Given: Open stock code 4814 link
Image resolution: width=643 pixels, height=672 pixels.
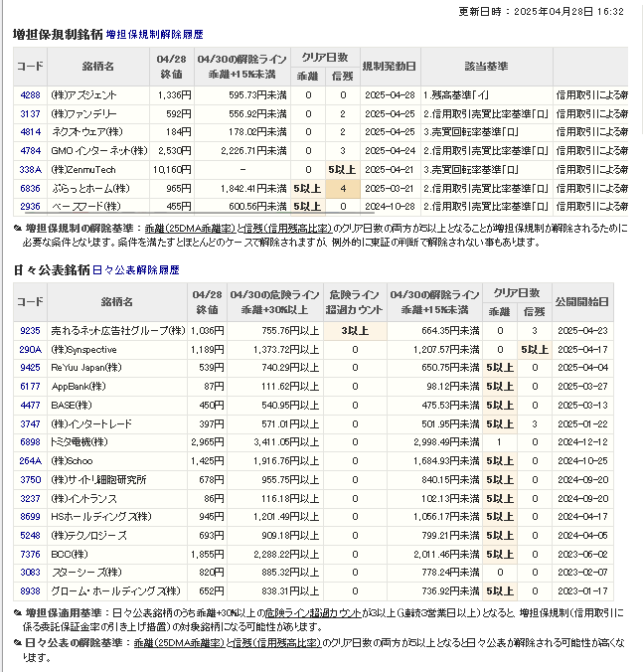Looking at the screenshot, I should pos(30,132).
